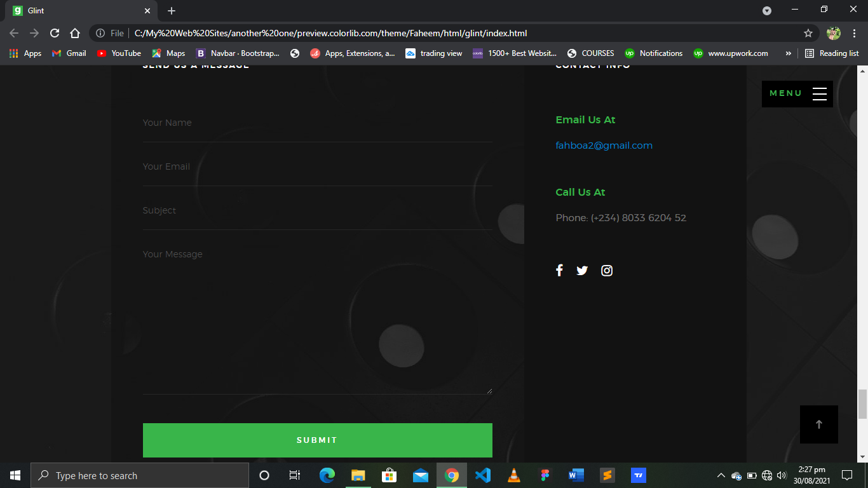This screenshot has height=488, width=868.
Task: Click the page vertical scrollbar thumb
Action: (x=862, y=404)
